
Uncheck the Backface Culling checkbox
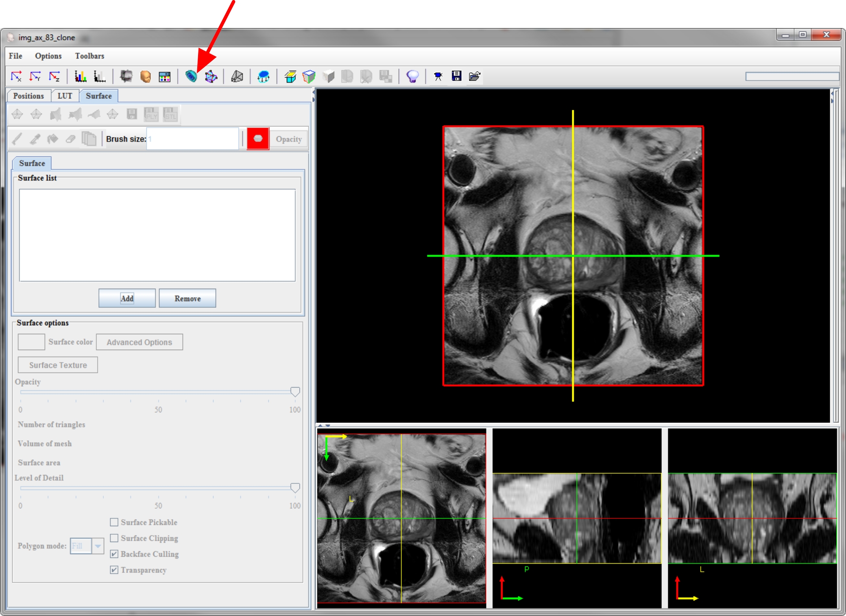[x=114, y=554]
